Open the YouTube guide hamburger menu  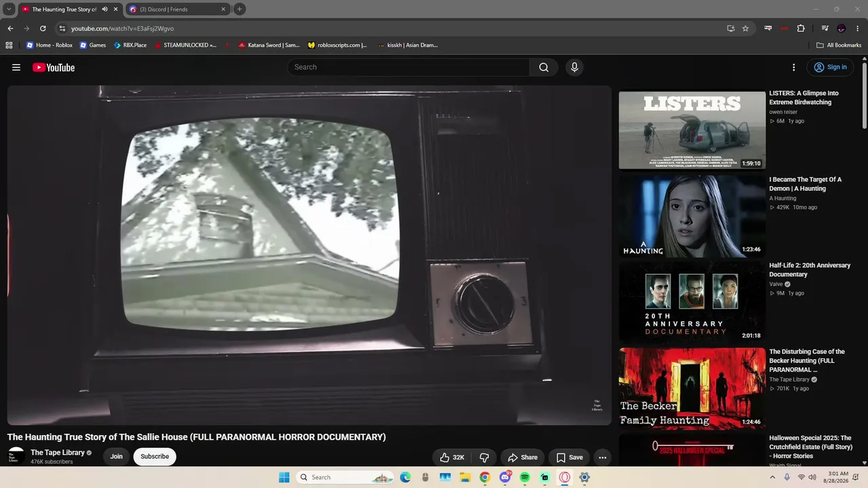16,67
